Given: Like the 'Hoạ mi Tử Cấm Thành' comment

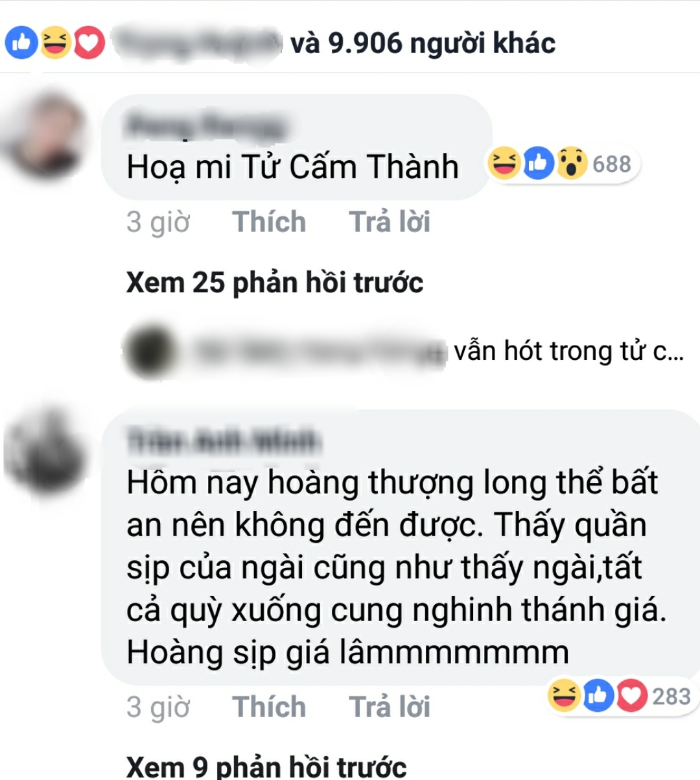Looking at the screenshot, I should click(269, 222).
